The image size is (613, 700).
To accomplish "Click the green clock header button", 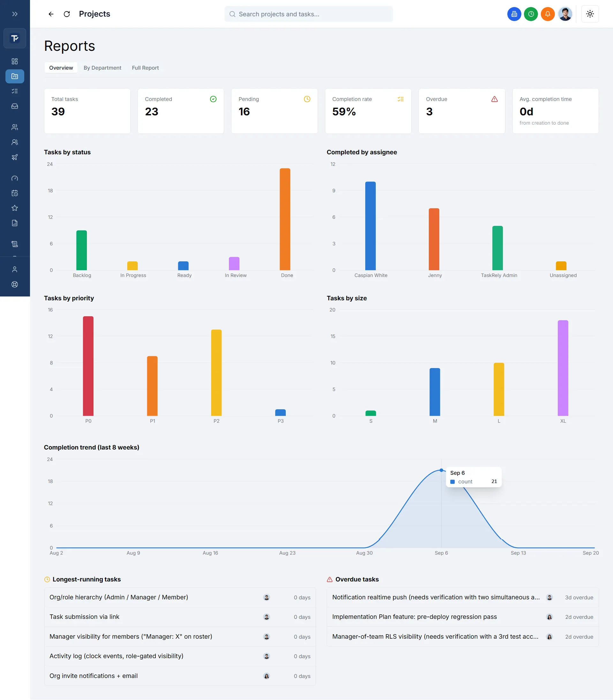I will pyautogui.click(x=531, y=14).
